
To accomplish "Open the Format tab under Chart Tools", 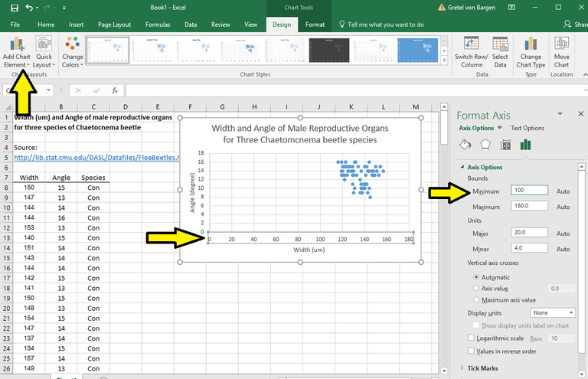I will pyautogui.click(x=315, y=25).
